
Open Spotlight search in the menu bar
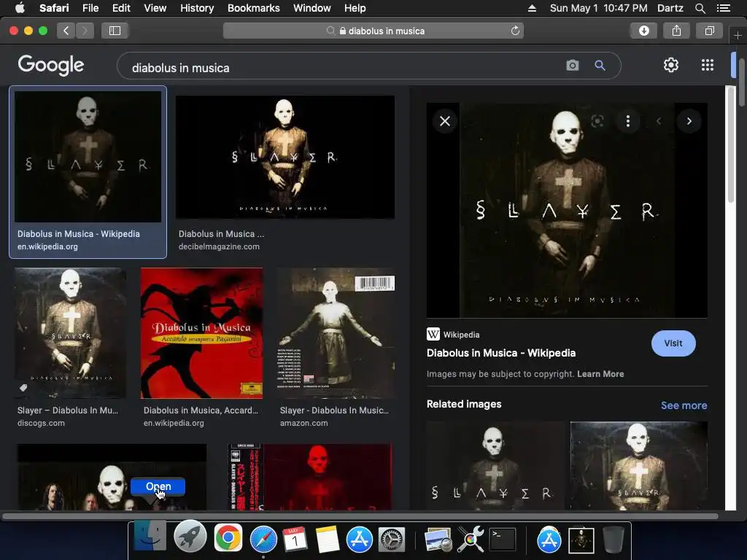point(700,8)
